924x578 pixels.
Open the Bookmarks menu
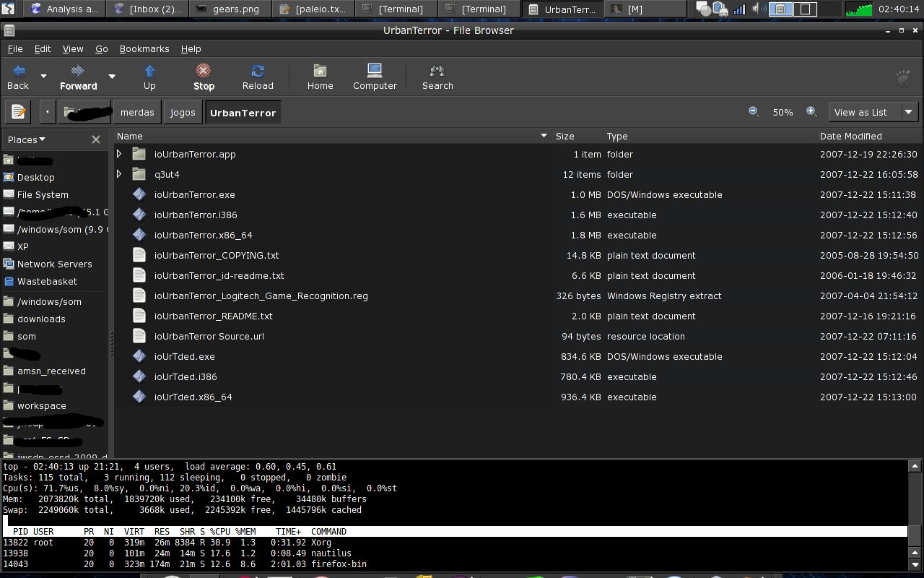pos(144,48)
